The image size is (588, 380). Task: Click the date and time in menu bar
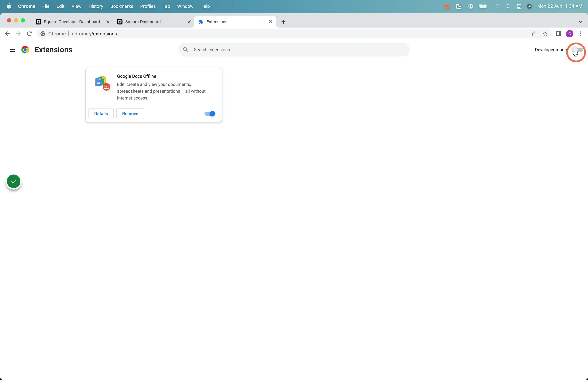560,6
